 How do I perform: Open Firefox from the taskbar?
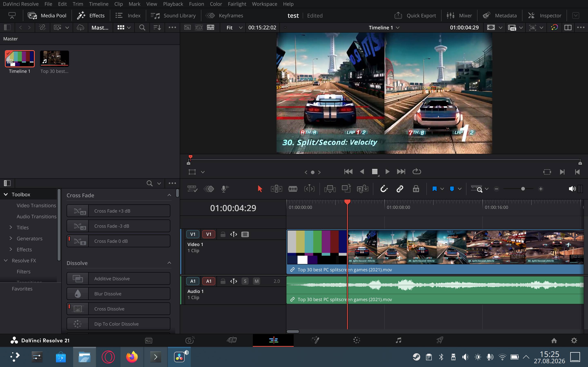tap(132, 357)
